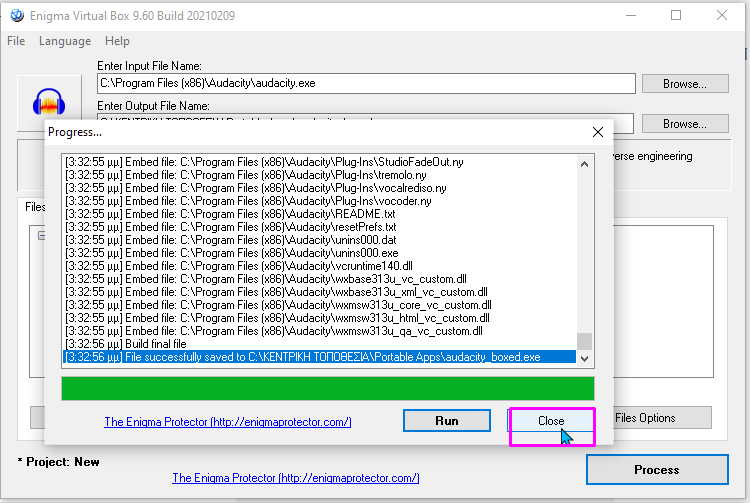Viewport: 750px width, 503px height.
Task: Select the resetPrefs.txt log line
Action: pyautogui.click(x=320, y=227)
